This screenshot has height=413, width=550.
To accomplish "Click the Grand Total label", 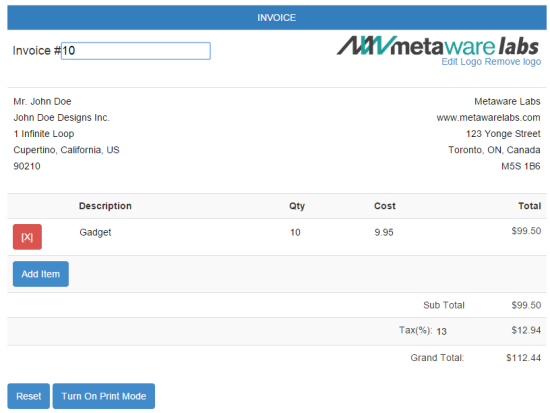I will coord(437,358).
